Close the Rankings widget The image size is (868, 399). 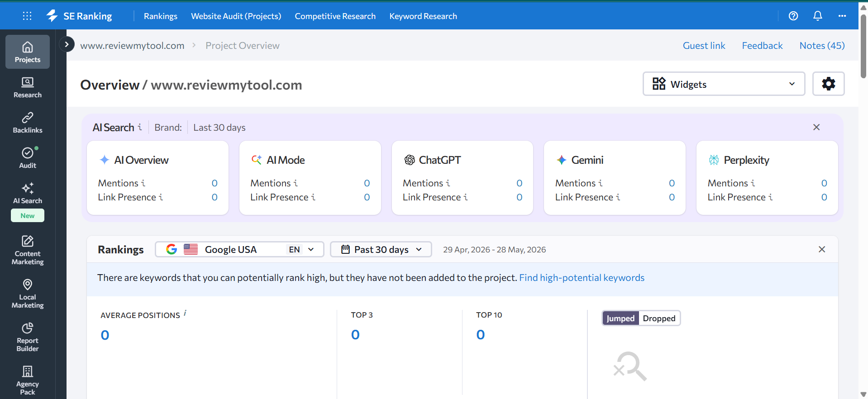[822, 249]
